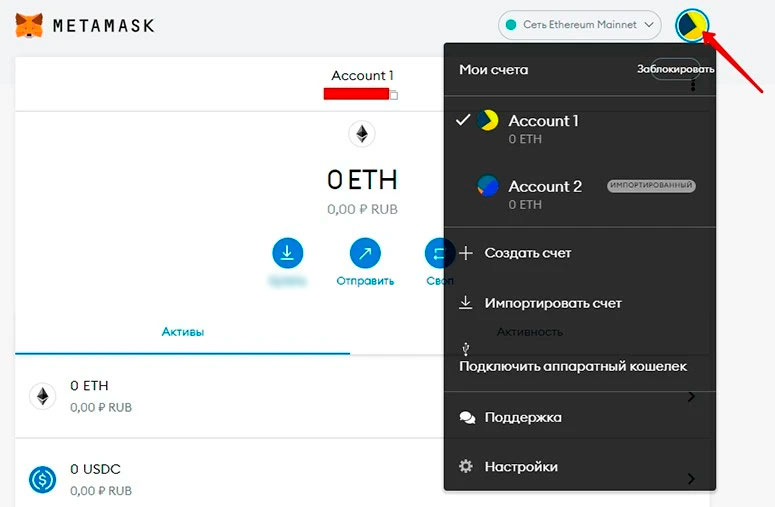
Task: Switch to the Активы tab
Action: point(183,331)
